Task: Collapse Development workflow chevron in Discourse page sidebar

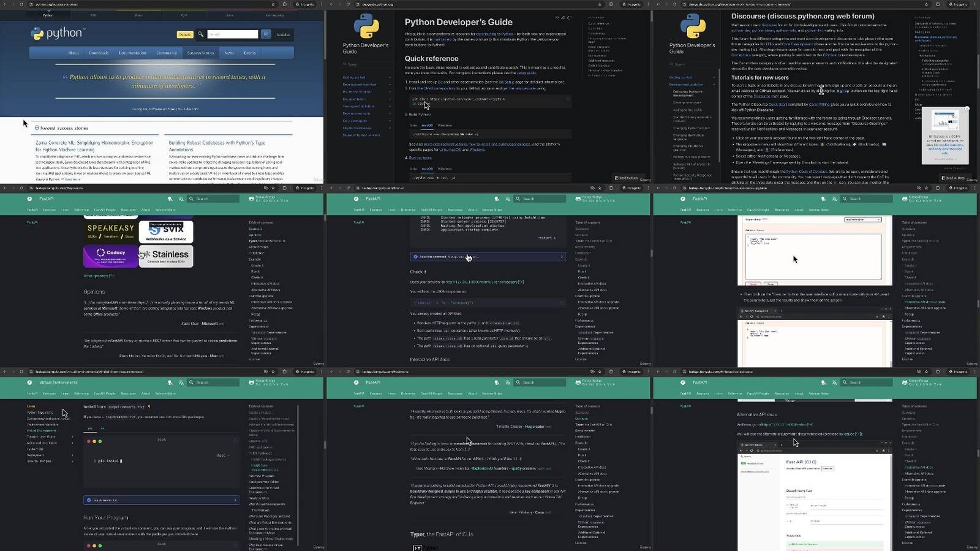Action: (x=714, y=85)
